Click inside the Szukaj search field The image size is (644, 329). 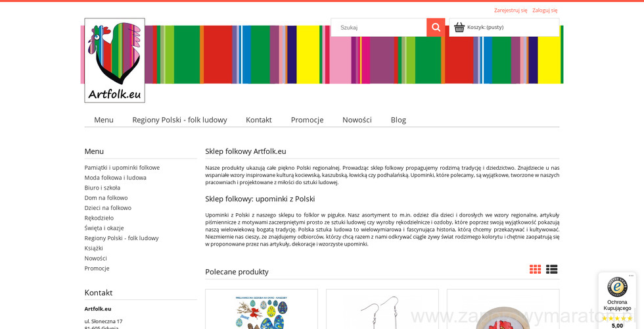(380, 28)
